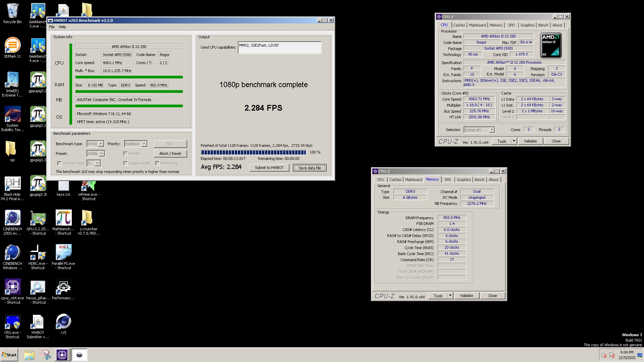Click Save data file button
The width and height of the screenshot is (644, 362).
(x=310, y=168)
